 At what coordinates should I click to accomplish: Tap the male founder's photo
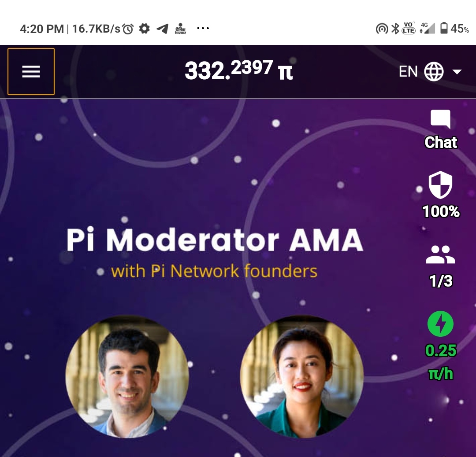point(127,376)
